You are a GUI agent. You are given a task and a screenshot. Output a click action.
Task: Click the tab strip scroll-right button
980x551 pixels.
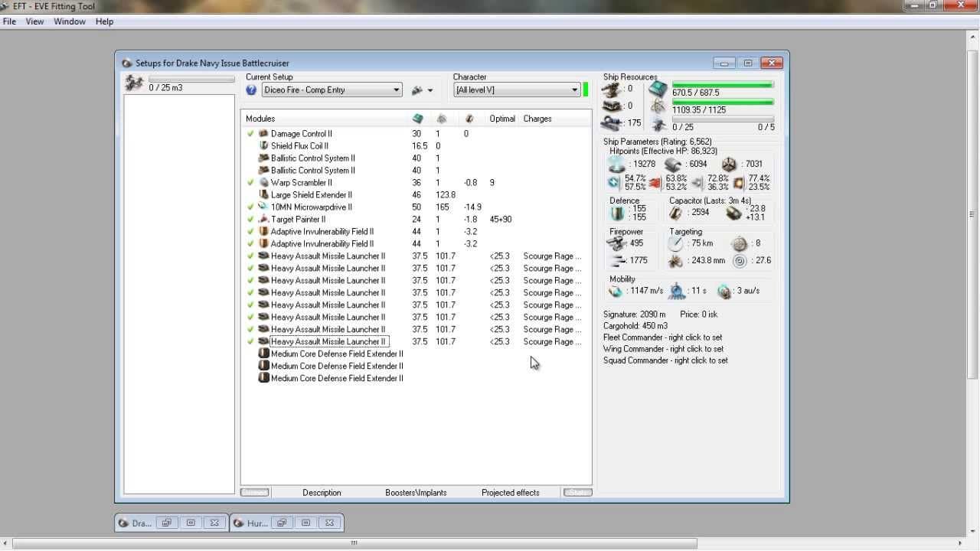[x=578, y=493]
